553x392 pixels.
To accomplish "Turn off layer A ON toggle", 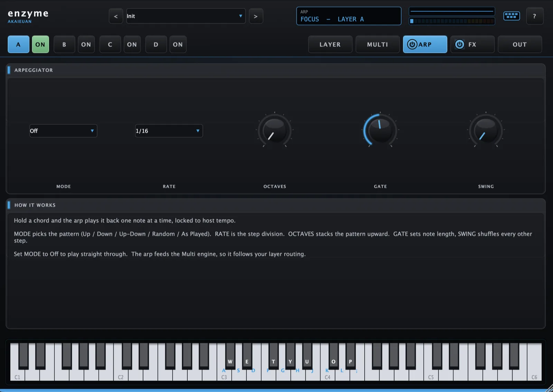I will point(40,44).
